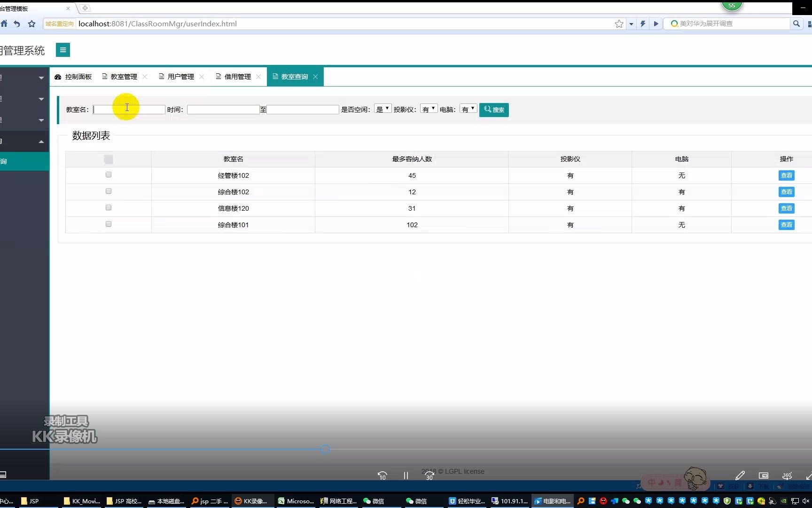Click the 360 view icon in player
Screen dimensions: 812x508
point(787,476)
